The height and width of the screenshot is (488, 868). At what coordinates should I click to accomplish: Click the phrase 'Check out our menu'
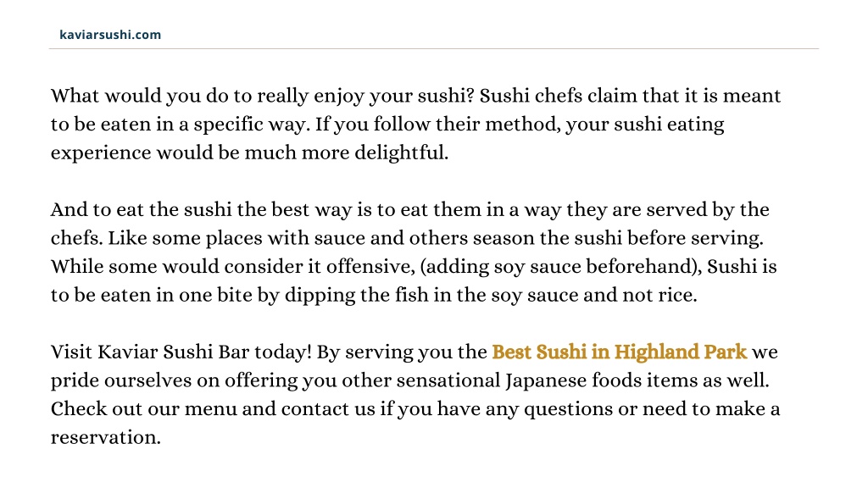144,409
